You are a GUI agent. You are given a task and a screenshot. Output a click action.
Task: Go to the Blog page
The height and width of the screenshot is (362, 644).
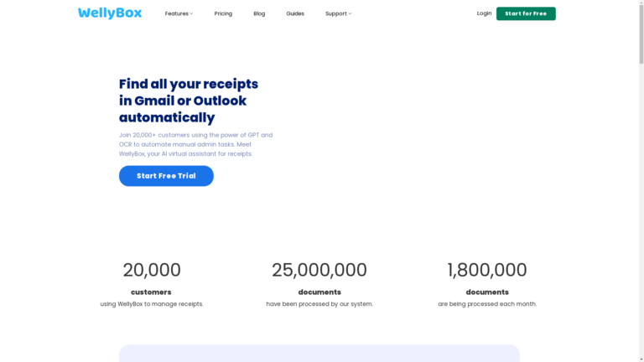click(x=259, y=13)
